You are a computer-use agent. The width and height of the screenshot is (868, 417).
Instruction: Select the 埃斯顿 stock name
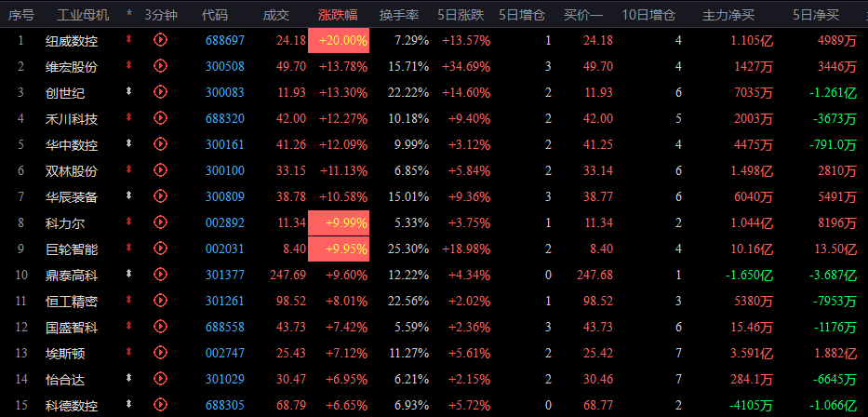[x=65, y=354]
